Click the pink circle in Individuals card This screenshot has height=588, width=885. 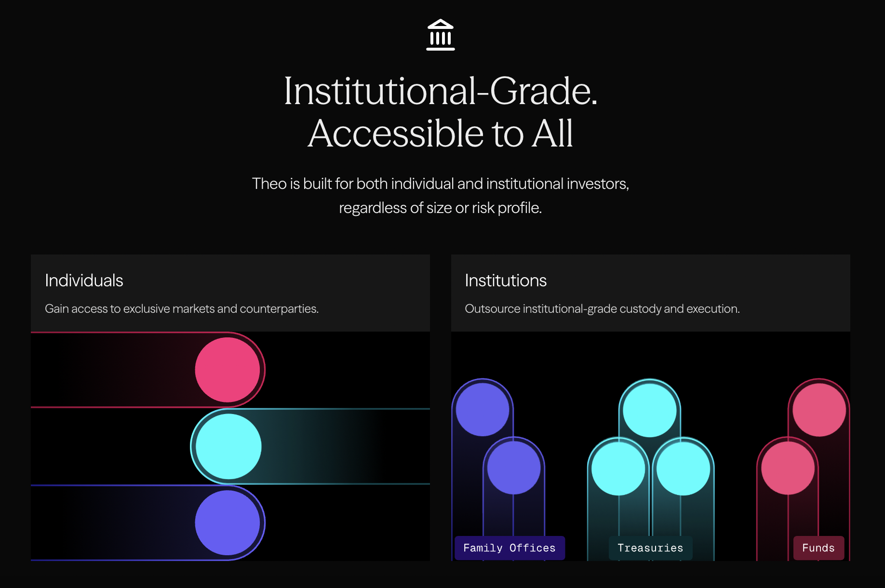tap(228, 370)
